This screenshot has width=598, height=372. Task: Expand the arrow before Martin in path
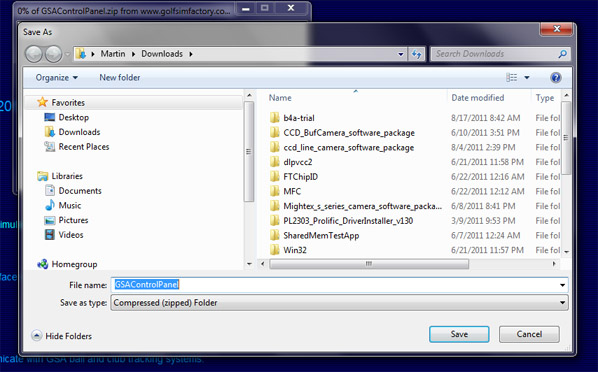[x=93, y=54]
